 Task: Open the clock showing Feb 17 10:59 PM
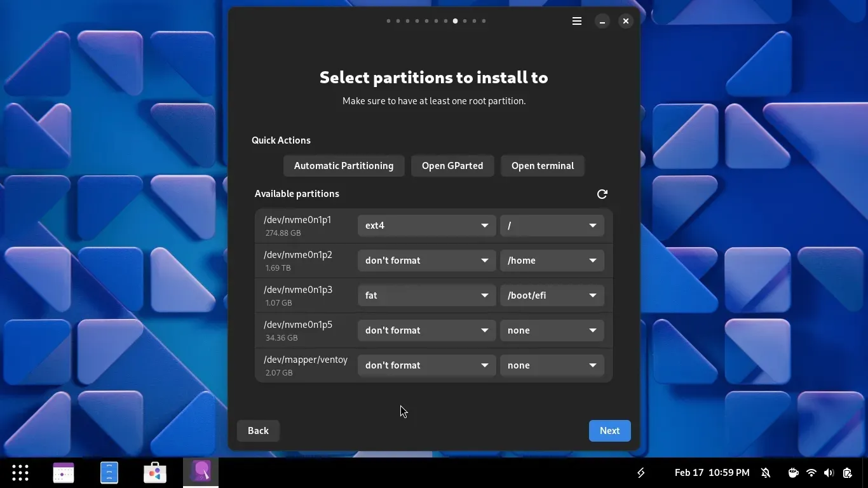click(712, 473)
